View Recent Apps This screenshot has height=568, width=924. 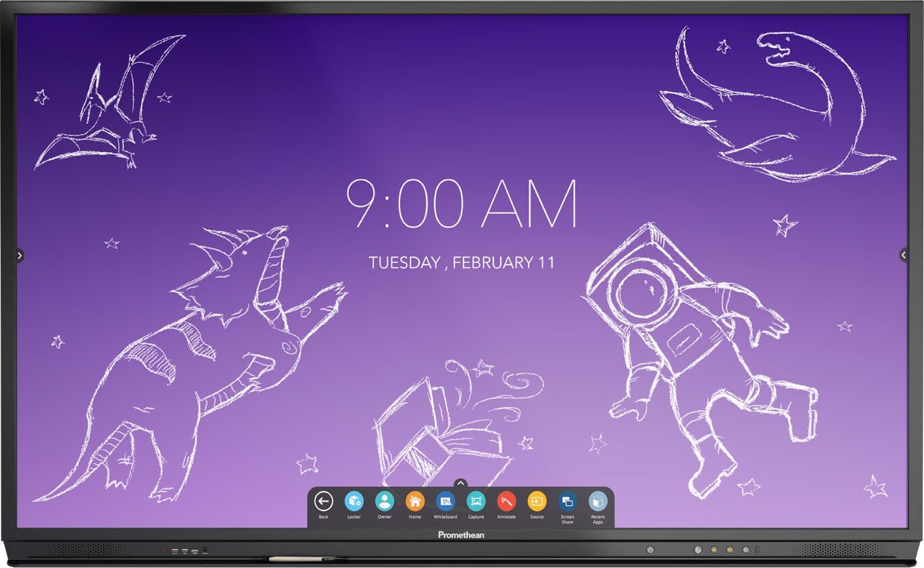pos(598,502)
